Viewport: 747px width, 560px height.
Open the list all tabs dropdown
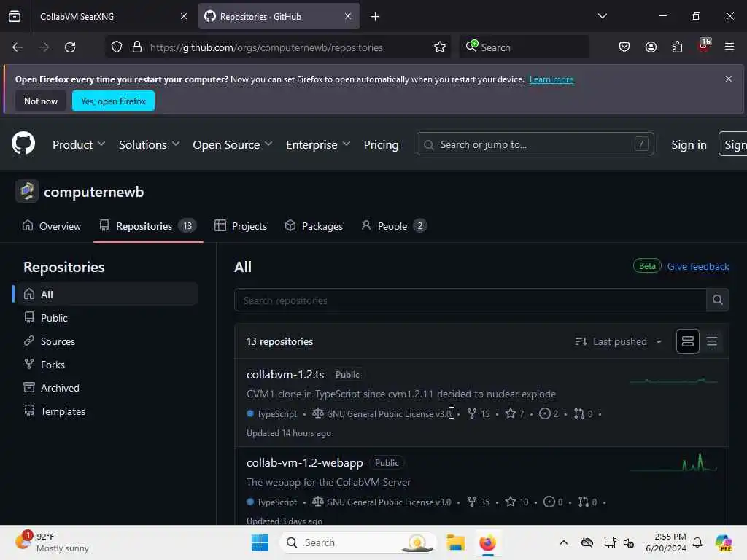click(602, 16)
